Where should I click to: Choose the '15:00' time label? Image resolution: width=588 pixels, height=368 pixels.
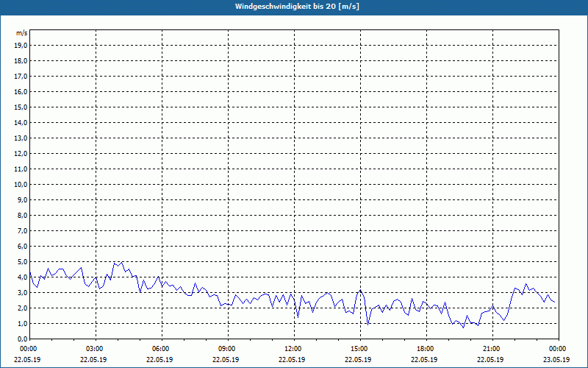click(360, 349)
